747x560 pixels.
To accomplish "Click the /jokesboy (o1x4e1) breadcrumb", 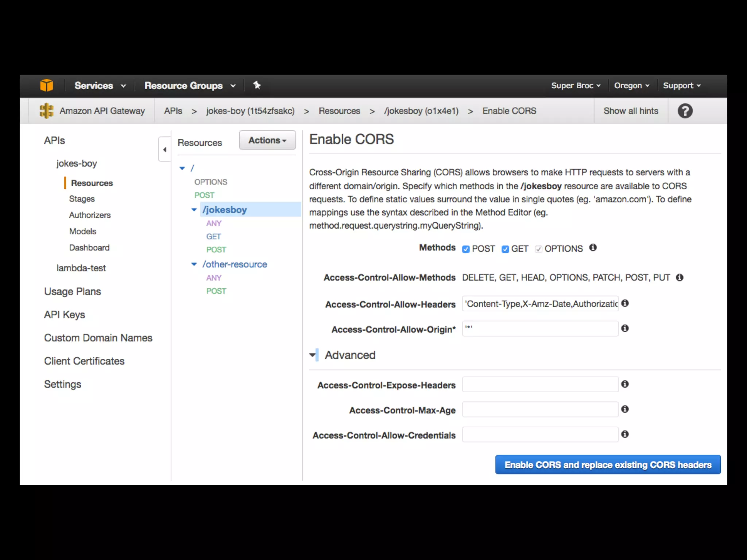I will pos(421,111).
